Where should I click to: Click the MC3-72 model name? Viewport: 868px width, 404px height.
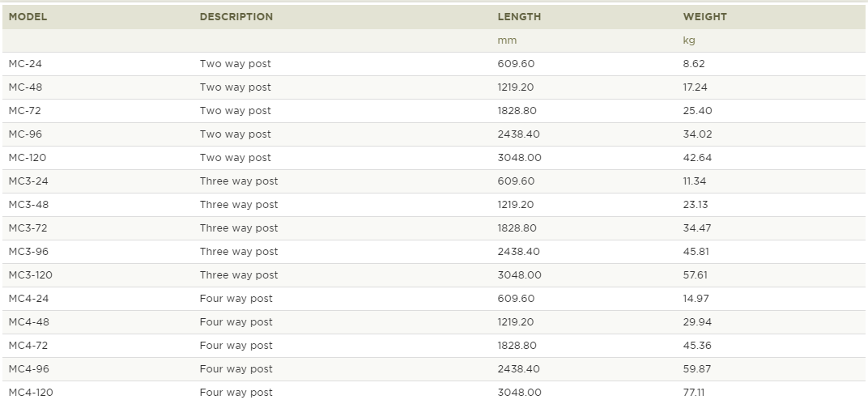(x=28, y=228)
